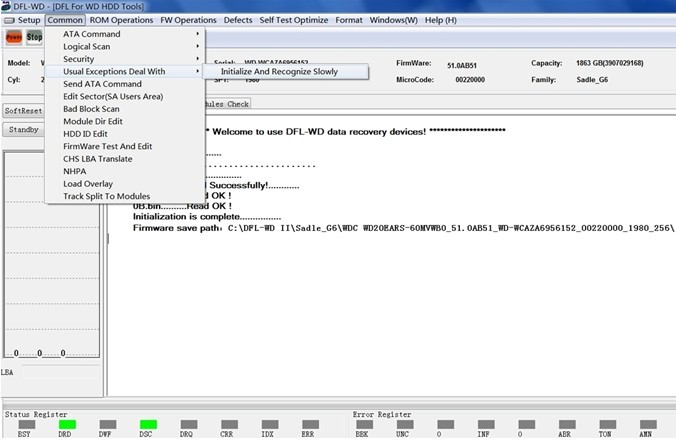The image size is (676, 440).
Task: Click the DRQ status register indicator
Action: [189, 424]
